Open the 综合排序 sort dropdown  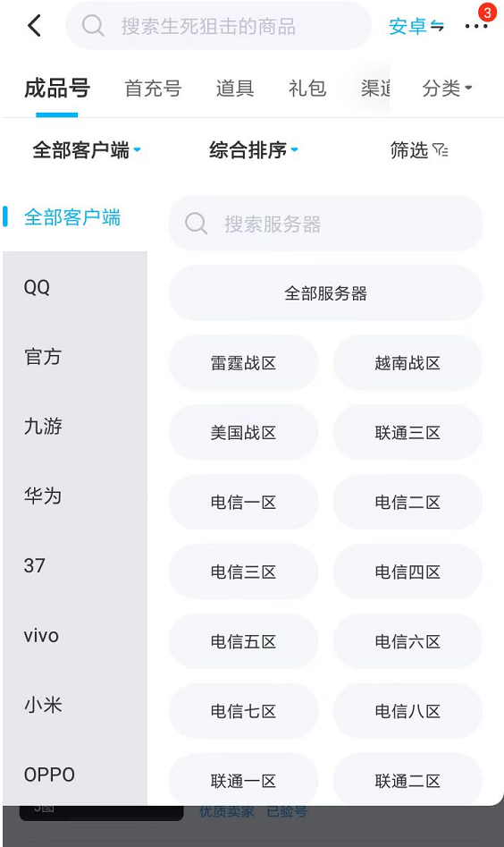click(x=254, y=150)
